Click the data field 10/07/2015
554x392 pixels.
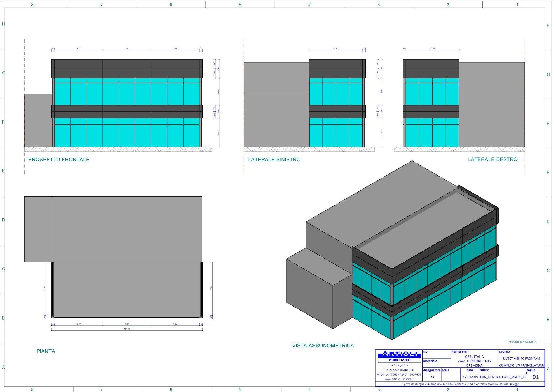[x=469, y=377]
